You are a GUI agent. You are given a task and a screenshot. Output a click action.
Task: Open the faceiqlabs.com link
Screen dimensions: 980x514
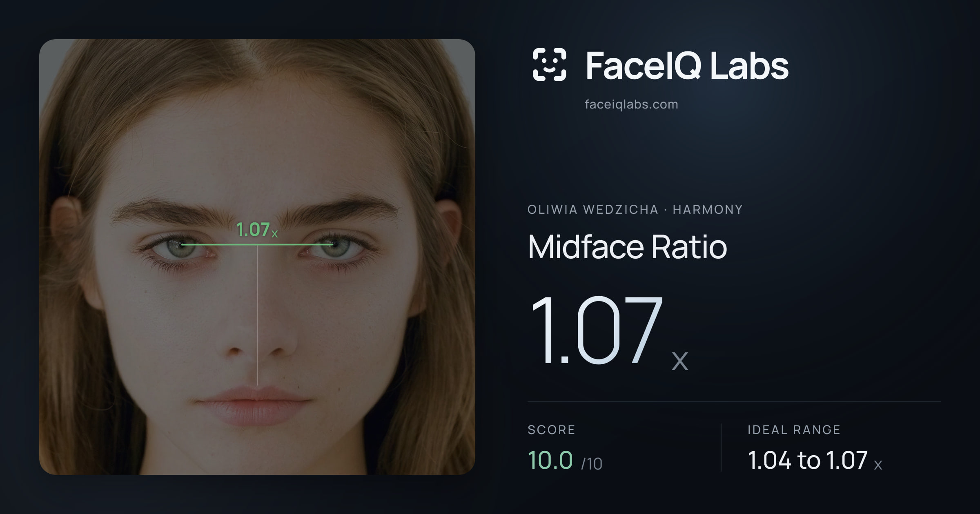pos(631,104)
